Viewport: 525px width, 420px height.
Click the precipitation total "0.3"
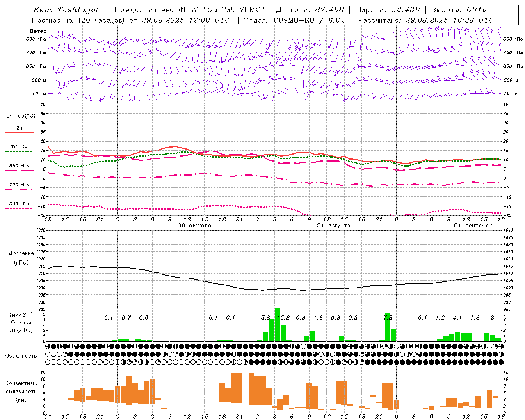pos(353,317)
